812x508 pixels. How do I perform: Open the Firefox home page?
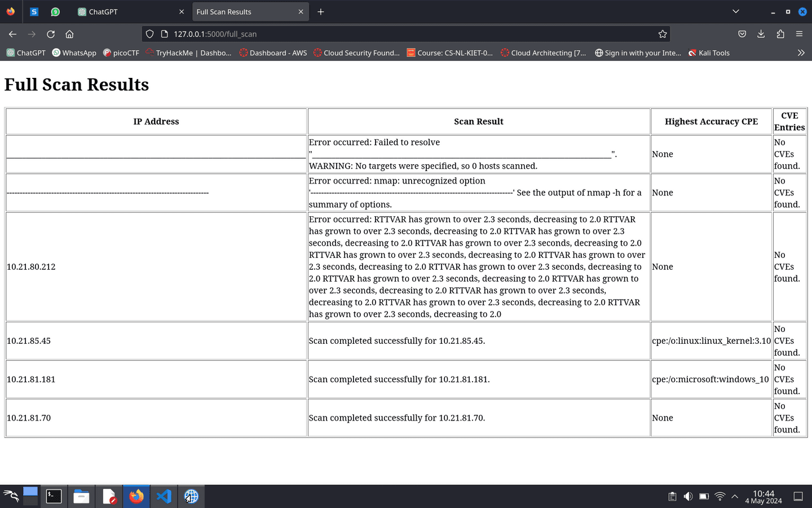click(69, 34)
